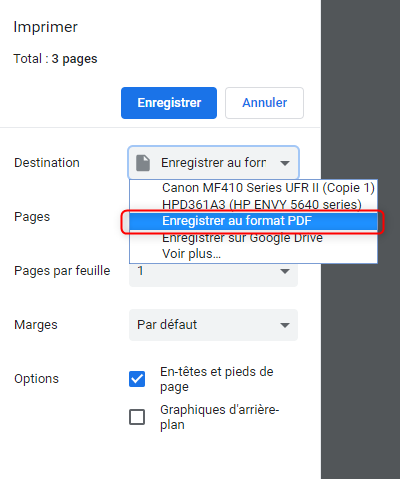Enable Graphiques d'arrière-plan checkbox
The width and height of the screenshot is (400, 479).
[137, 417]
